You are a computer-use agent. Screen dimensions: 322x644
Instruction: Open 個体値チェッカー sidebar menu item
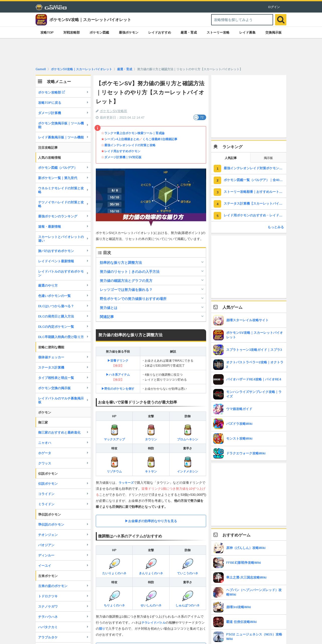(63, 357)
